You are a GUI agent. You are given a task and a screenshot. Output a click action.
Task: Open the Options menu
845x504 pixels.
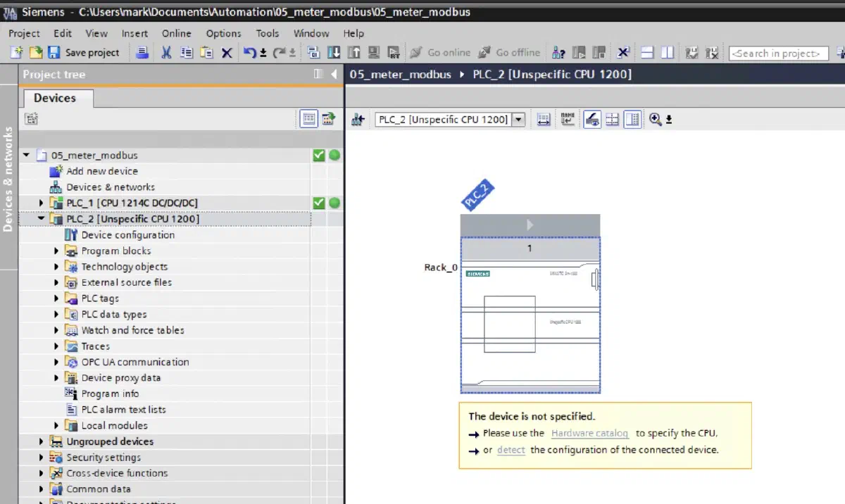click(x=223, y=33)
